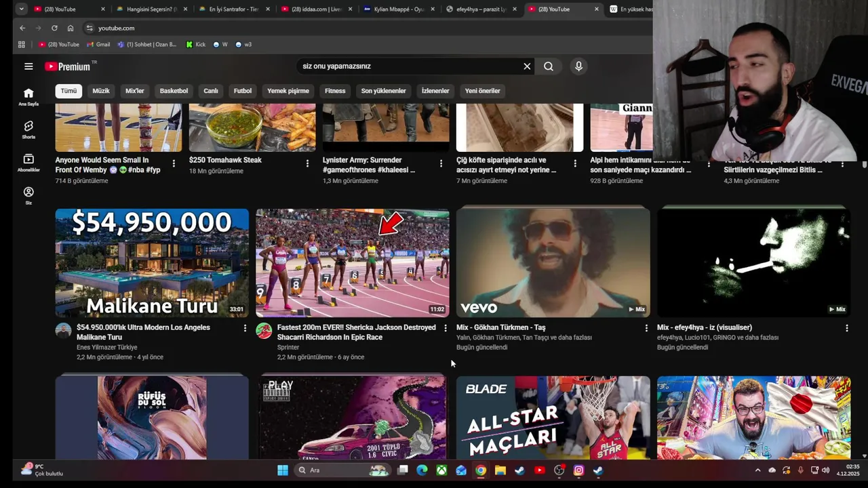The height and width of the screenshot is (488, 868).
Task: Open the w3 bookmark
Action: coord(243,45)
